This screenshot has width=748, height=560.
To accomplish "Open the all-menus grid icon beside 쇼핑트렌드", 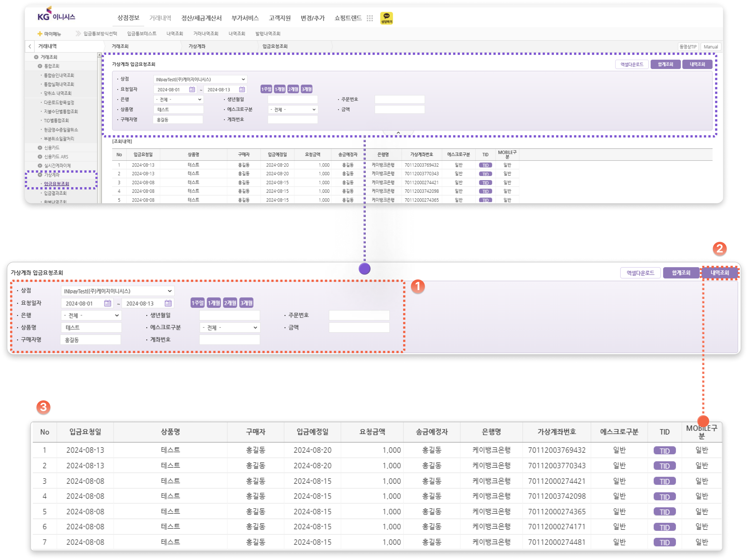I will pos(370,18).
